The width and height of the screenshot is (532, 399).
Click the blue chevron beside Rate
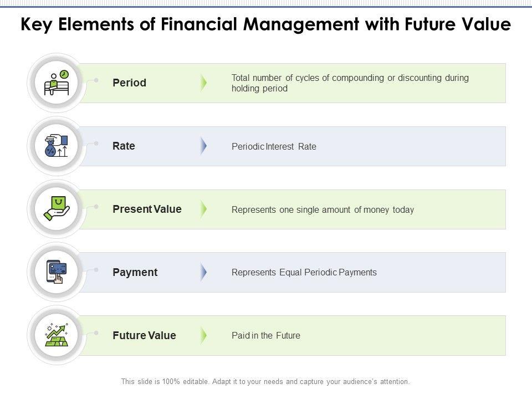tap(203, 146)
